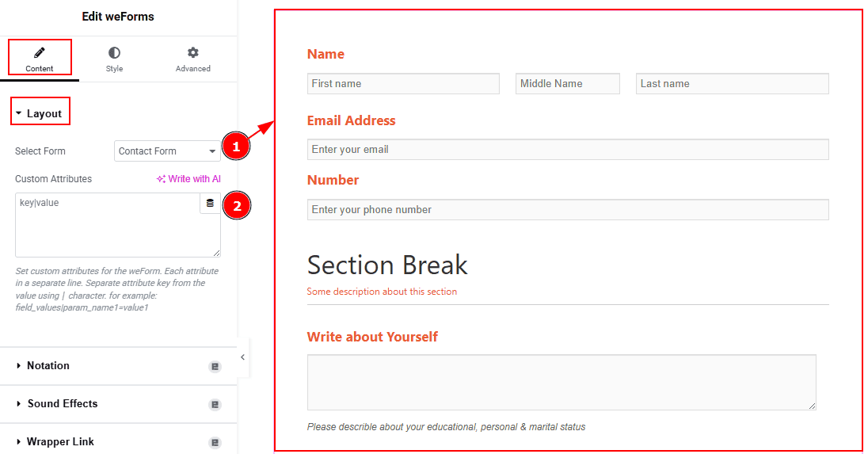
Task: Click the Wrapper Link badge icon
Action: click(215, 442)
